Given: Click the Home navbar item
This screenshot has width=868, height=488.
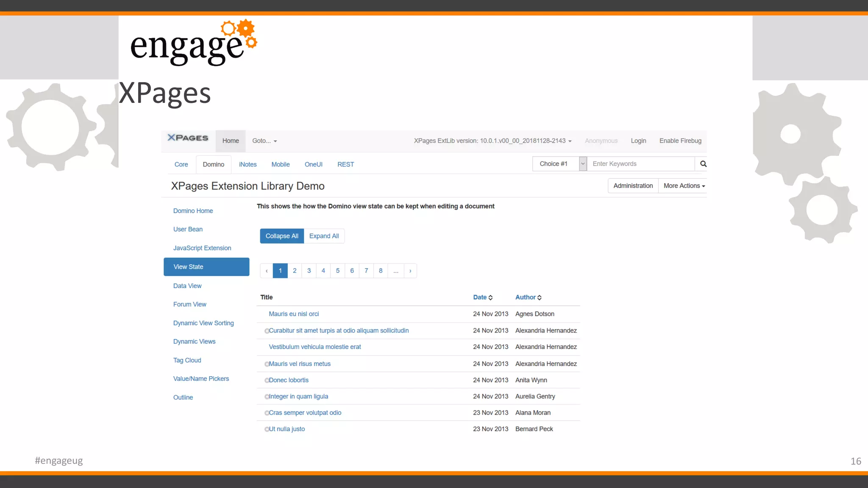Looking at the screenshot, I should [231, 141].
